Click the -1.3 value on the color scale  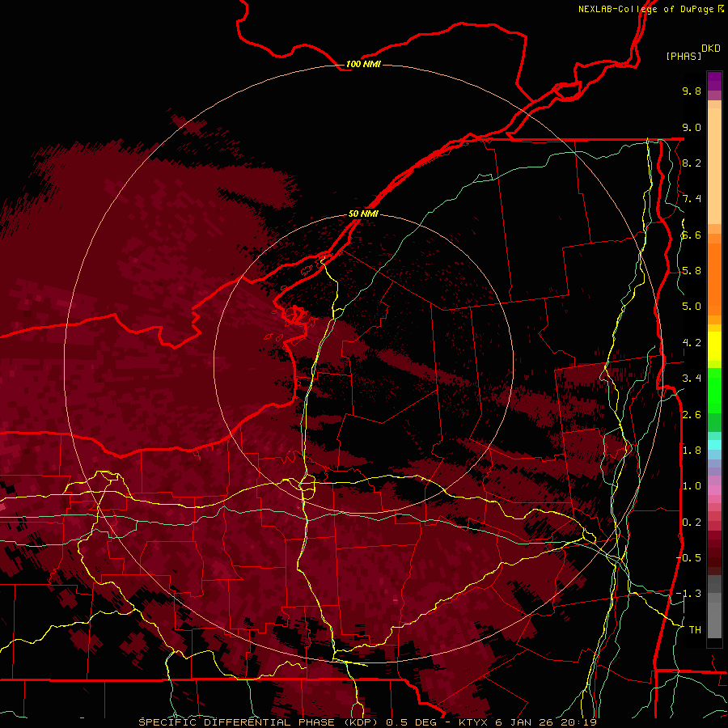click(688, 594)
